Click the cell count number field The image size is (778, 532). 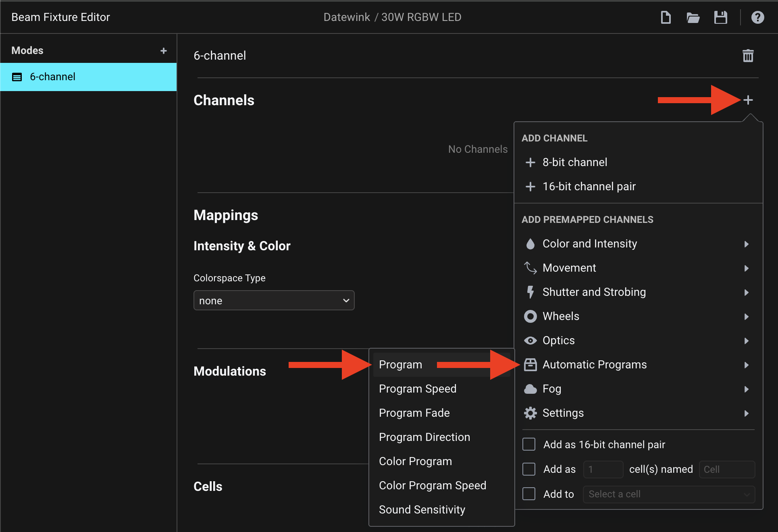pos(603,470)
